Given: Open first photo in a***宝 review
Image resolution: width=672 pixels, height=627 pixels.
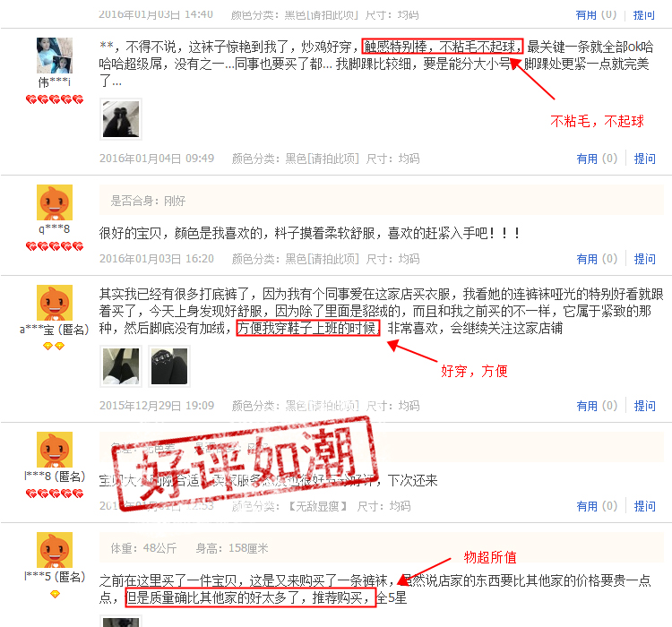Looking at the screenshot, I should click(x=121, y=366).
